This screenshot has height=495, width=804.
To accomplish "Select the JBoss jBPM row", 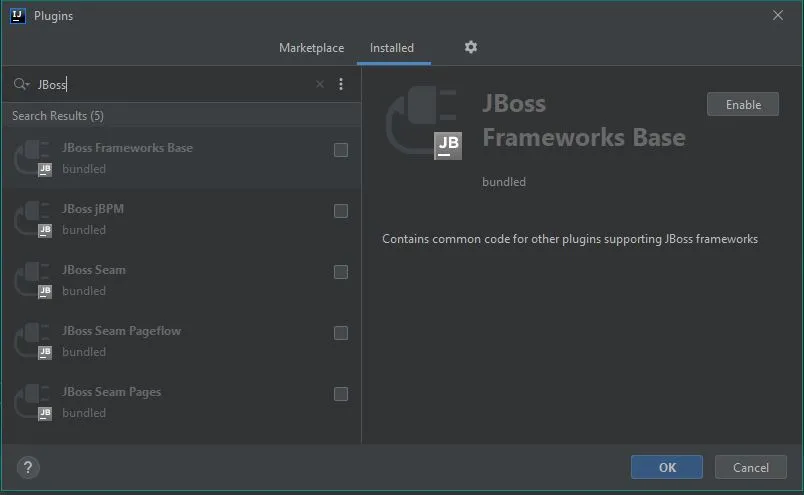I will tap(182, 220).
